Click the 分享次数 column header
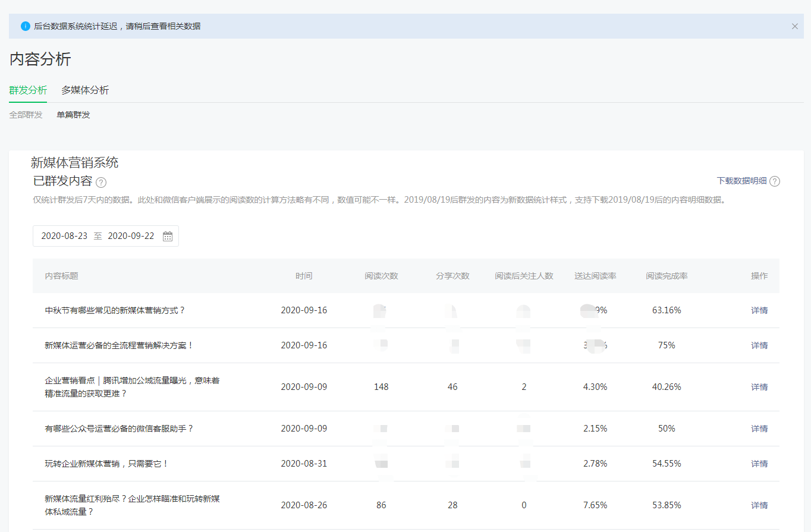This screenshot has width=811, height=532. pos(452,276)
